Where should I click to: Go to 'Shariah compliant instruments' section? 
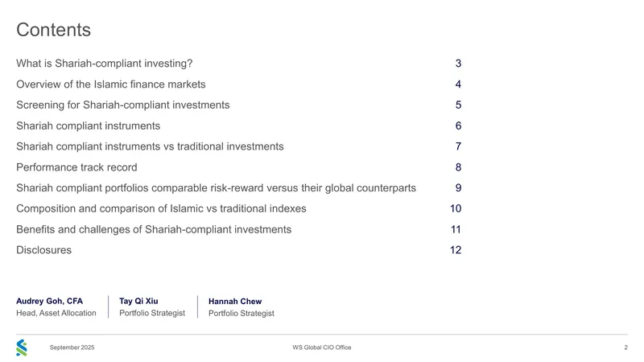pos(89,125)
